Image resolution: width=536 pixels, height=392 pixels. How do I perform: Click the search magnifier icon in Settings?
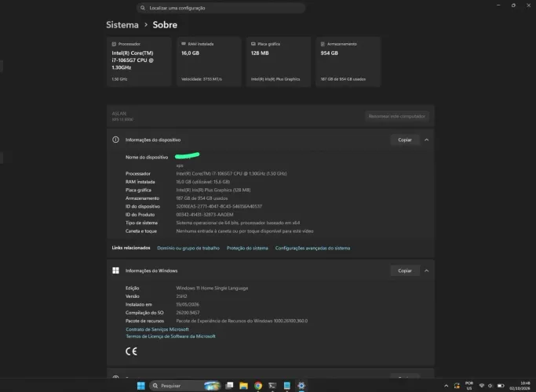(x=143, y=8)
